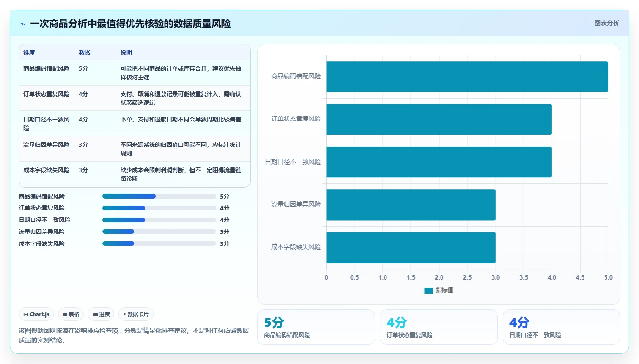
Task: Open the 5分 商品编码错配风险 data card
Action: point(316,327)
